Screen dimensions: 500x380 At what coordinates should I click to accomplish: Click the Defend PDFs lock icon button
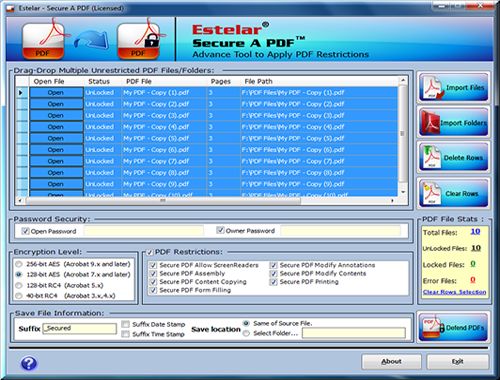tap(453, 327)
